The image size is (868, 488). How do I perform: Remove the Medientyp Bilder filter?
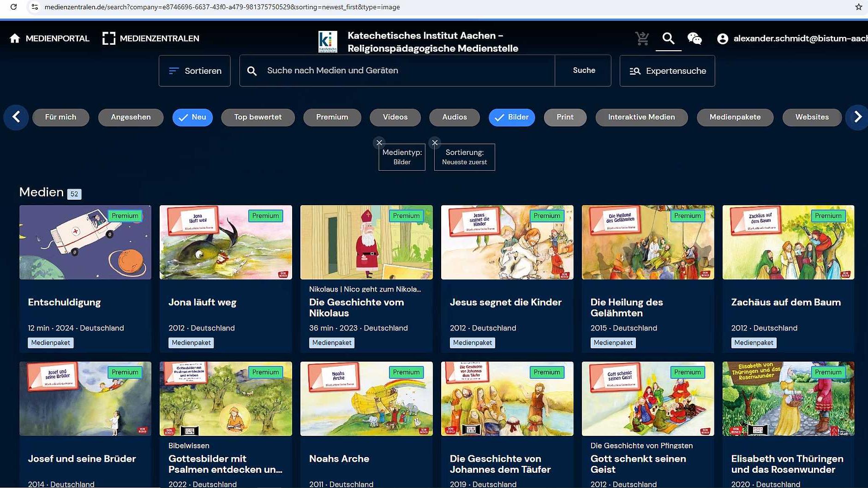point(379,143)
